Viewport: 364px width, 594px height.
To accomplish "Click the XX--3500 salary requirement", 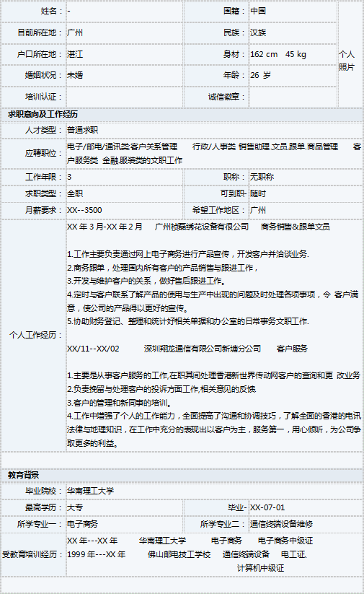I will point(84,210).
